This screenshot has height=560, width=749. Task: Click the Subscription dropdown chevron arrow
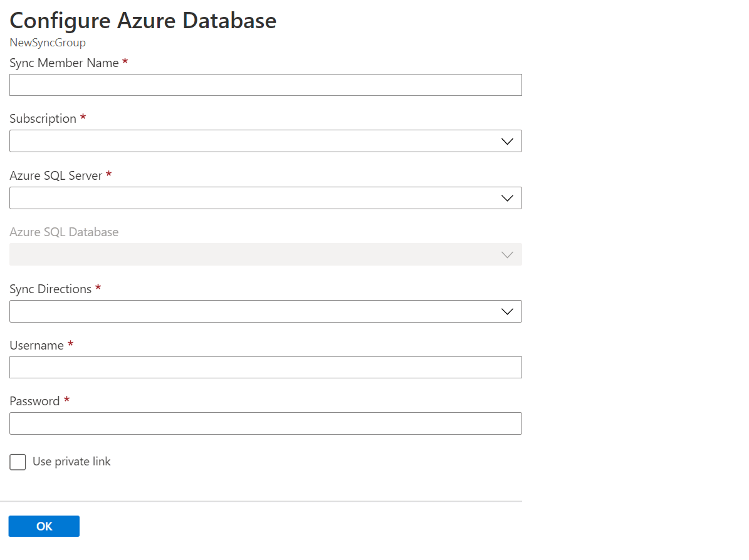click(507, 141)
